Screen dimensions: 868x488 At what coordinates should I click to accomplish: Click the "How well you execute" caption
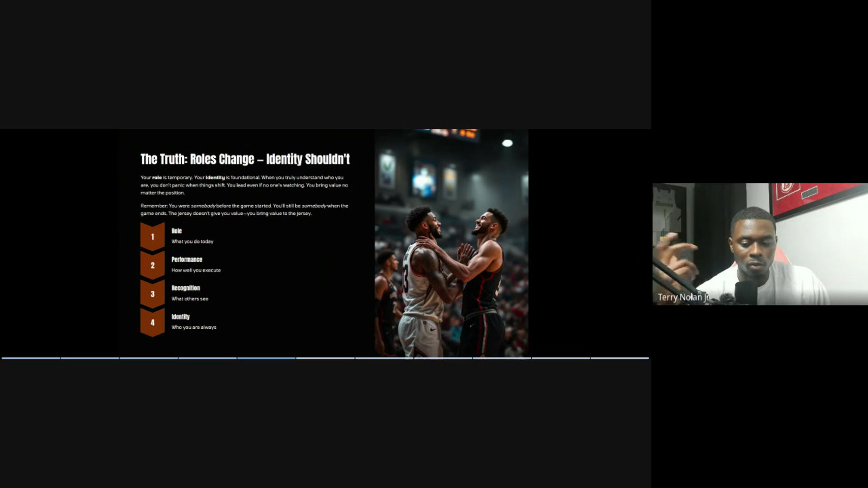pyautogui.click(x=196, y=270)
